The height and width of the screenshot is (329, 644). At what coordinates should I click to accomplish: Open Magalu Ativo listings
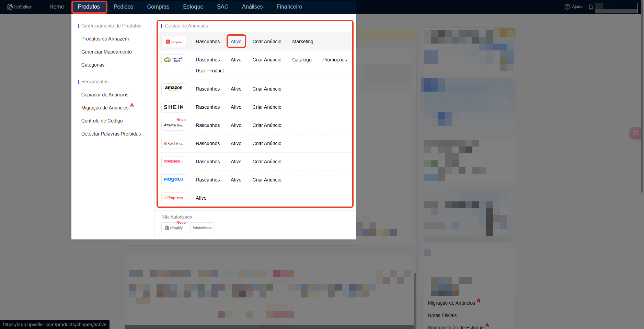pos(236,180)
